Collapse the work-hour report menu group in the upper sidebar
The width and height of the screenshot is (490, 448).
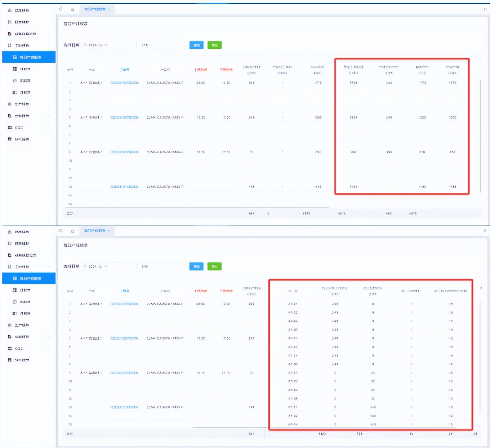tap(49, 45)
